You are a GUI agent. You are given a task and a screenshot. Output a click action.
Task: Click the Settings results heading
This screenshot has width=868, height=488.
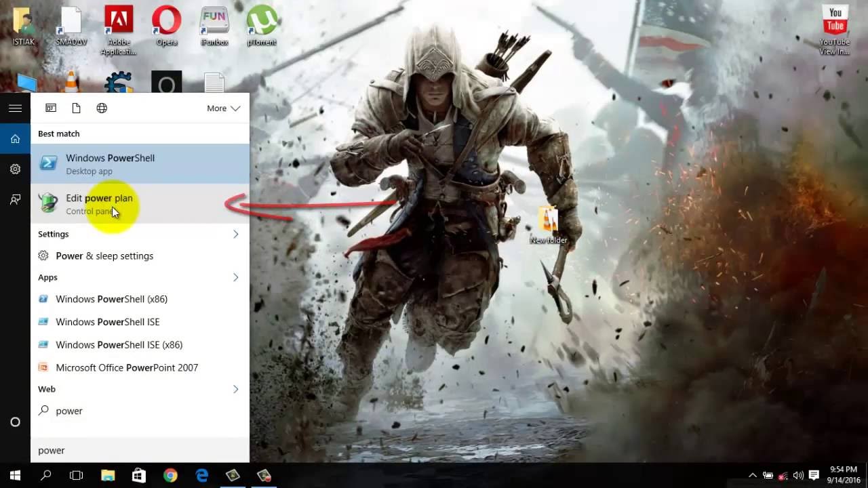[53, 234]
